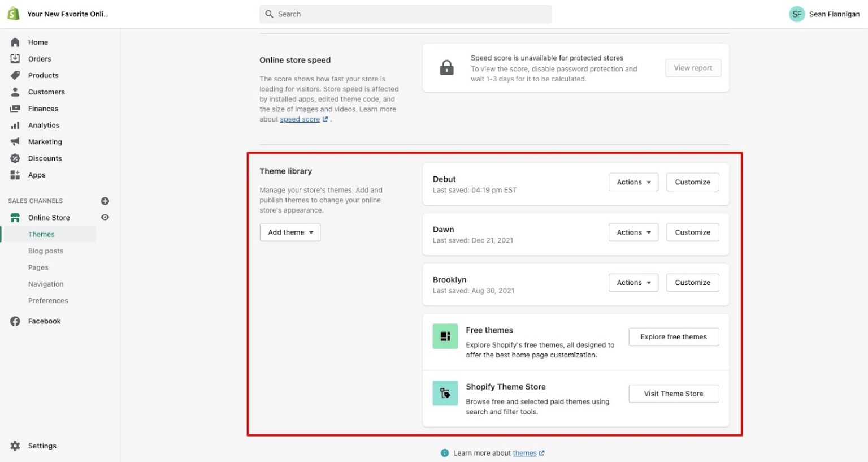The image size is (868, 462).
Task: Click the Explore free themes button
Action: coord(673,337)
